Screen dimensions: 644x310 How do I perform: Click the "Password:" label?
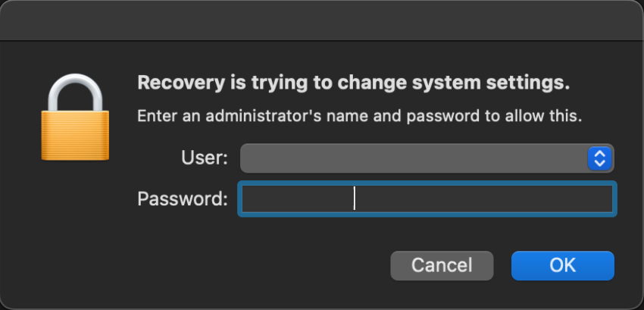point(183,199)
